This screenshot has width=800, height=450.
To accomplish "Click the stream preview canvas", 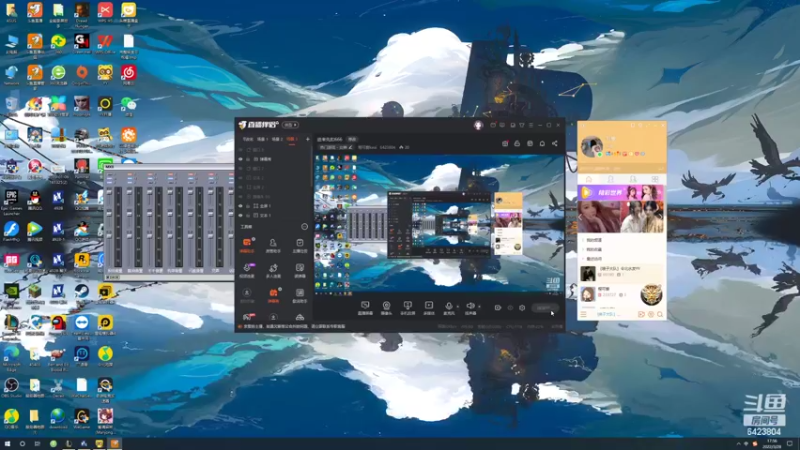I will point(439,224).
